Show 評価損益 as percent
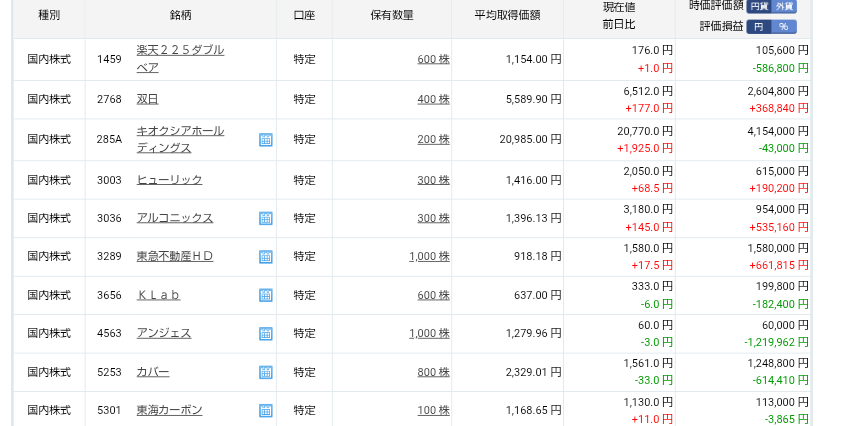The width and height of the screenshot is (849, 426). [x=784, y=26]
